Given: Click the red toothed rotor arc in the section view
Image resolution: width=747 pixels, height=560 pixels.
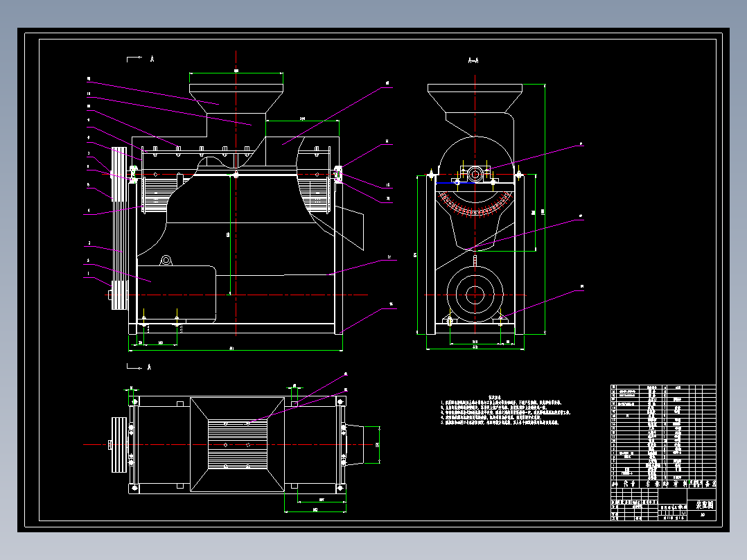Looking at the screenshot, I should [475, 204].
